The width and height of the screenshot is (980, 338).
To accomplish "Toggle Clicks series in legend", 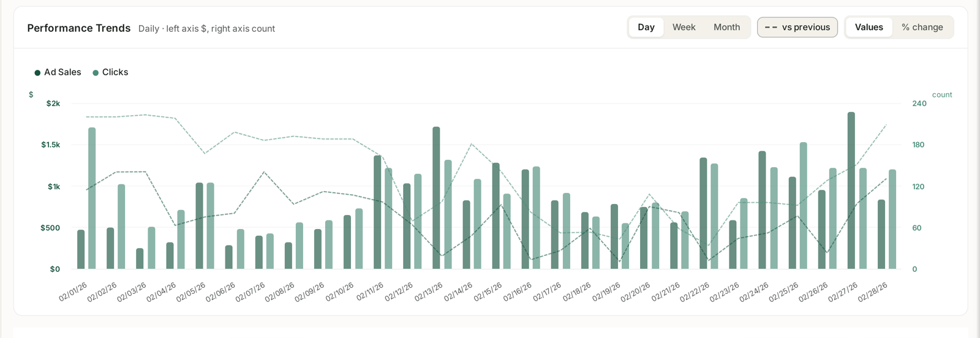I will pos(110,72).
